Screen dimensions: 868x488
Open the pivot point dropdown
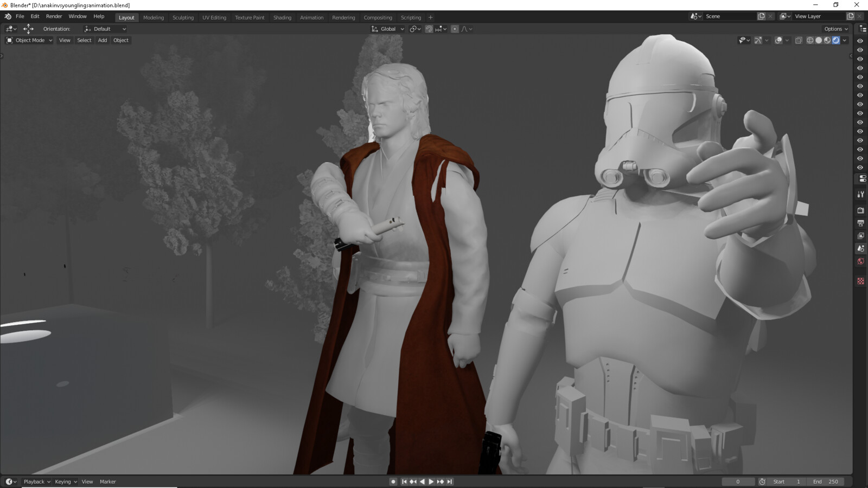pyautogui.click(x=416, y=29)
